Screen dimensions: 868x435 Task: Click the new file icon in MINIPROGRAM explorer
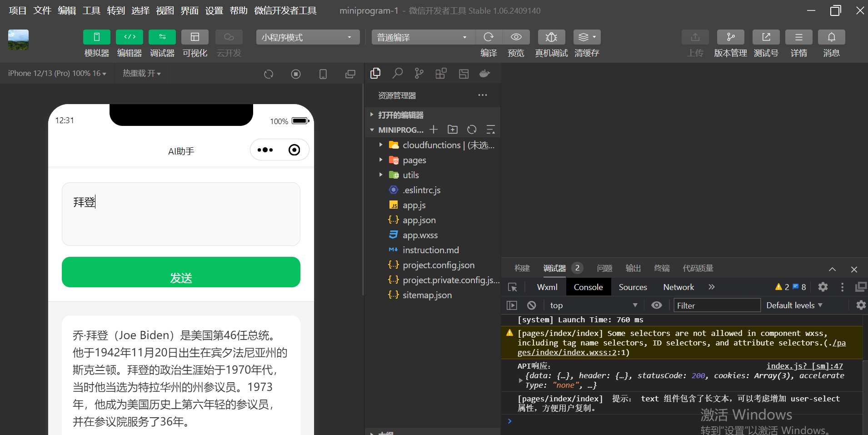(434, 130)
